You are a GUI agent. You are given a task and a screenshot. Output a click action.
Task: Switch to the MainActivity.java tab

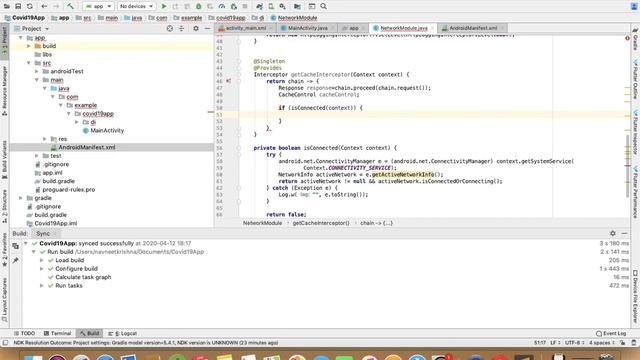click(307, 28)
